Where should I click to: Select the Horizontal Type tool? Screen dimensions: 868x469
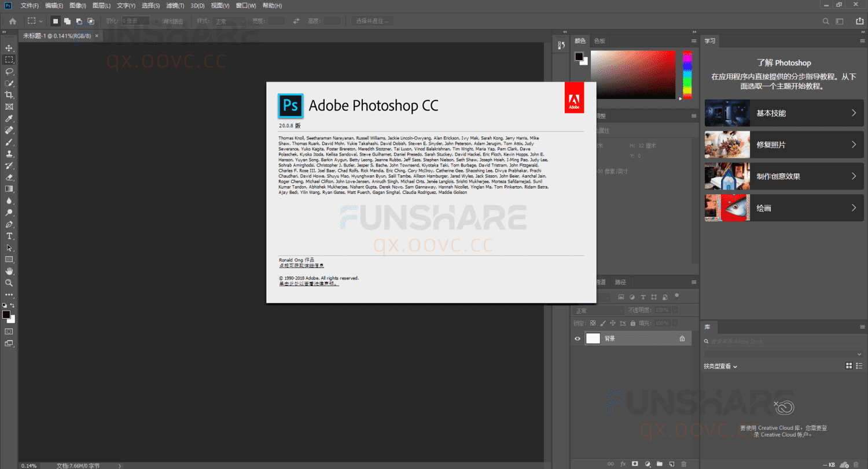point(9,236)
